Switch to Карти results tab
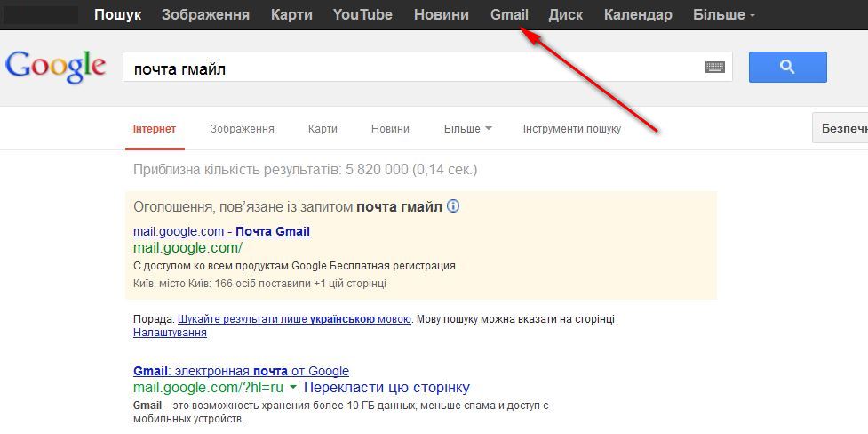 point(323,129)
